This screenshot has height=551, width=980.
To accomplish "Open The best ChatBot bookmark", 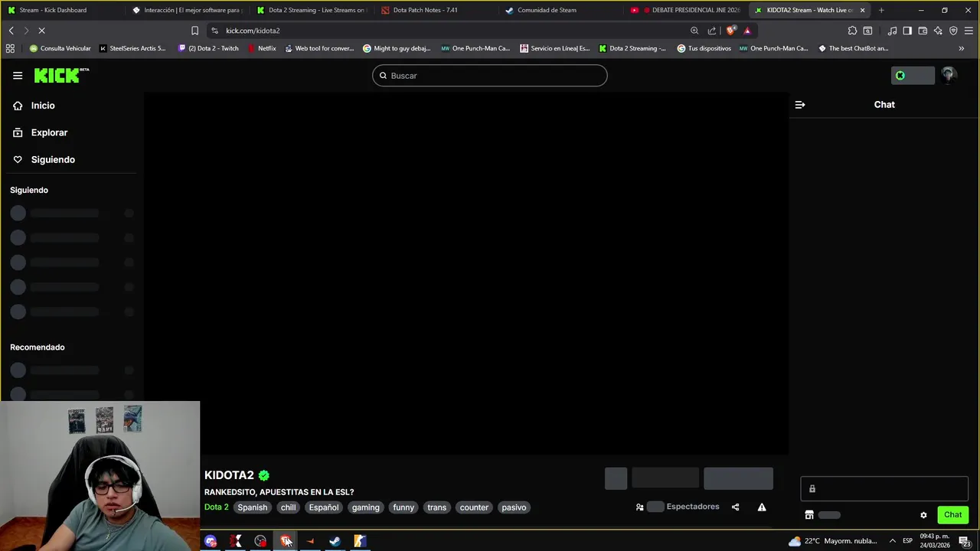I will 853,48.
